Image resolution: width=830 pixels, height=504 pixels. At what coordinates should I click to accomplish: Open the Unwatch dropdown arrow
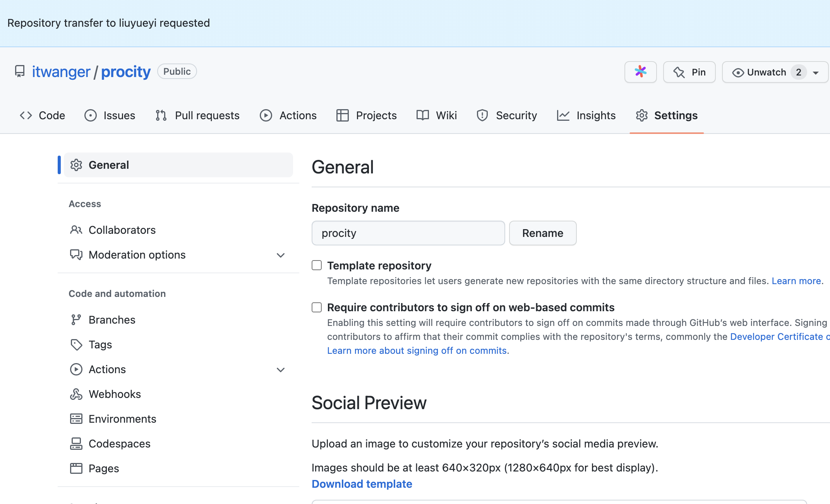pyautogui.click(x=816, y=73)
